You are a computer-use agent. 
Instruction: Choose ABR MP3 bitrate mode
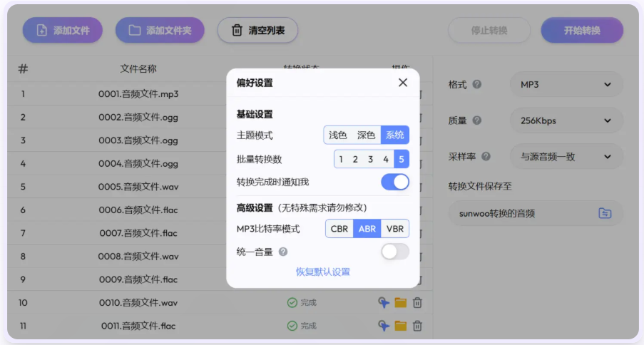367,229
